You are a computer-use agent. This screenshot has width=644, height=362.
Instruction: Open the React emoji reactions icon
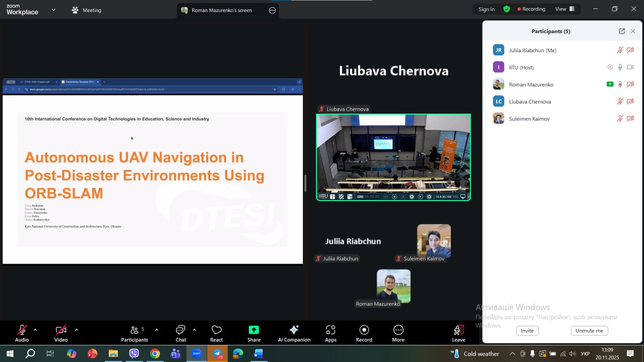pos(216,330)
